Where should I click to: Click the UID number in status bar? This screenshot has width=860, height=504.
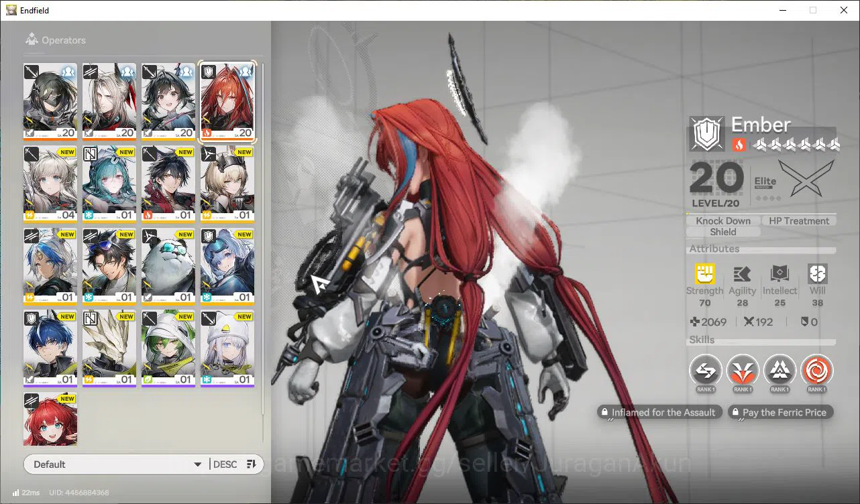[x=79, y=493]
